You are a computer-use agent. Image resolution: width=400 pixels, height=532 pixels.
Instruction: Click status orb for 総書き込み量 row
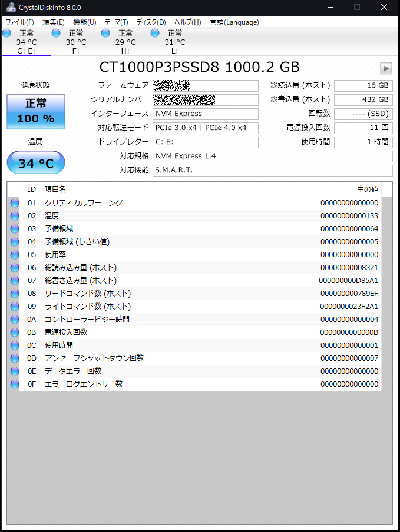click(15, 281)
